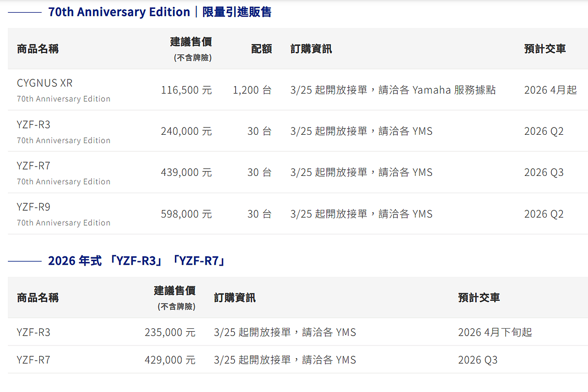Select the CYGNUS XR product name
The height and width of the screenshot is (392, 588).
point(45,83)
